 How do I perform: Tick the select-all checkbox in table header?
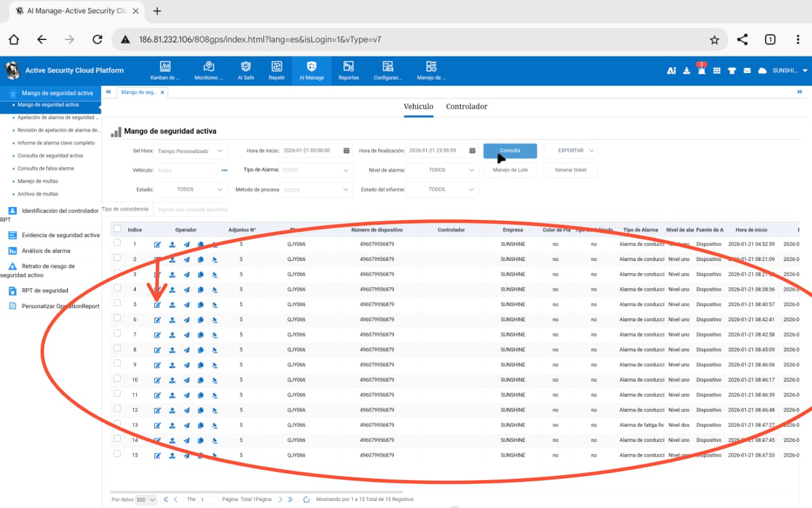[x=117, y=229]
